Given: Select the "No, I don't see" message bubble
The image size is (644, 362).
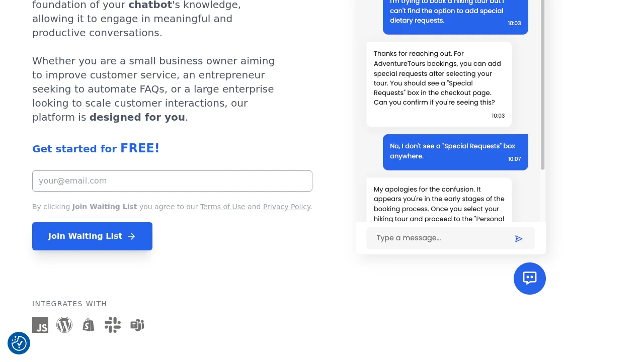Looking at the screenshot, I should (455, 152).
